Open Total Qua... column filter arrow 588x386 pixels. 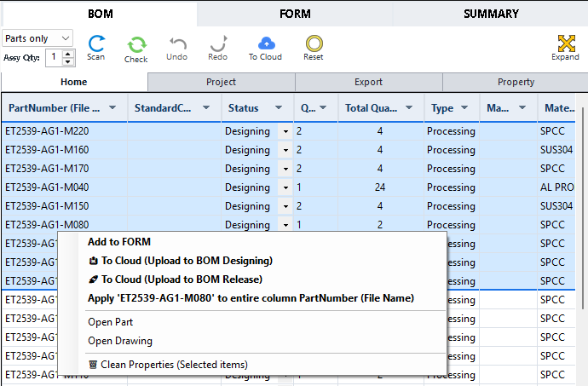(x=409, y=108)
